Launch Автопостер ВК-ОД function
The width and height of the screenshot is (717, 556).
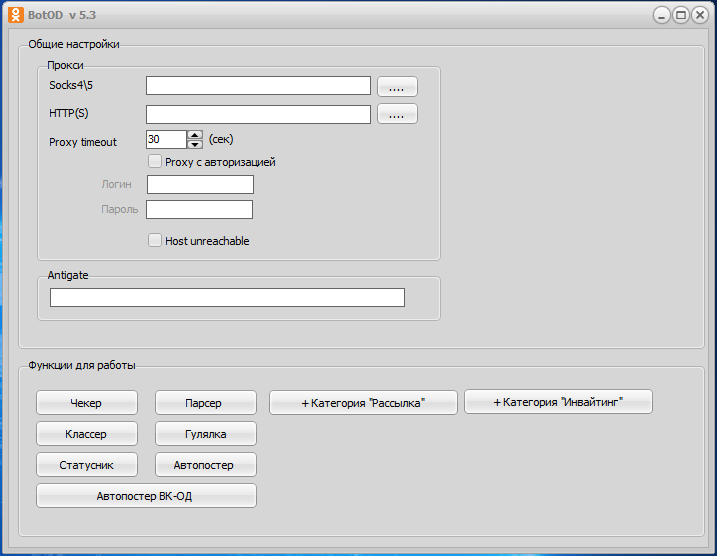[146, 496]
